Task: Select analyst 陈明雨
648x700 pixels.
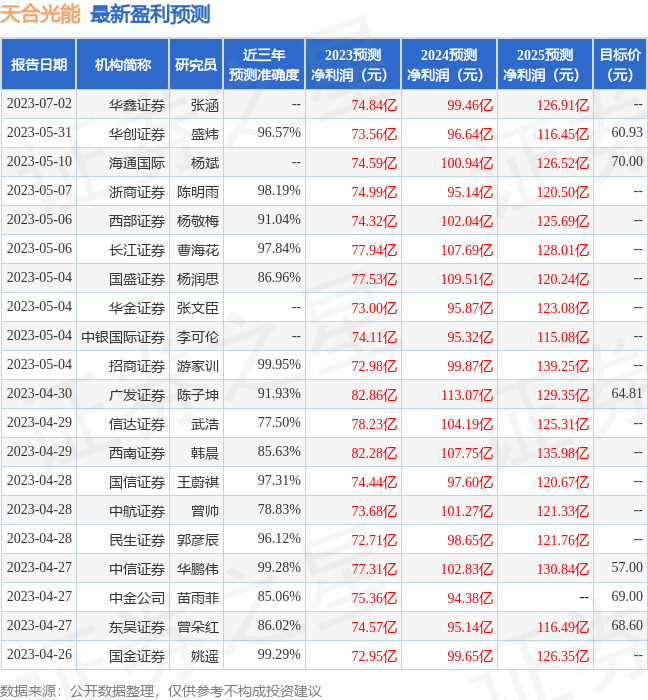Action: click(198, 192)
